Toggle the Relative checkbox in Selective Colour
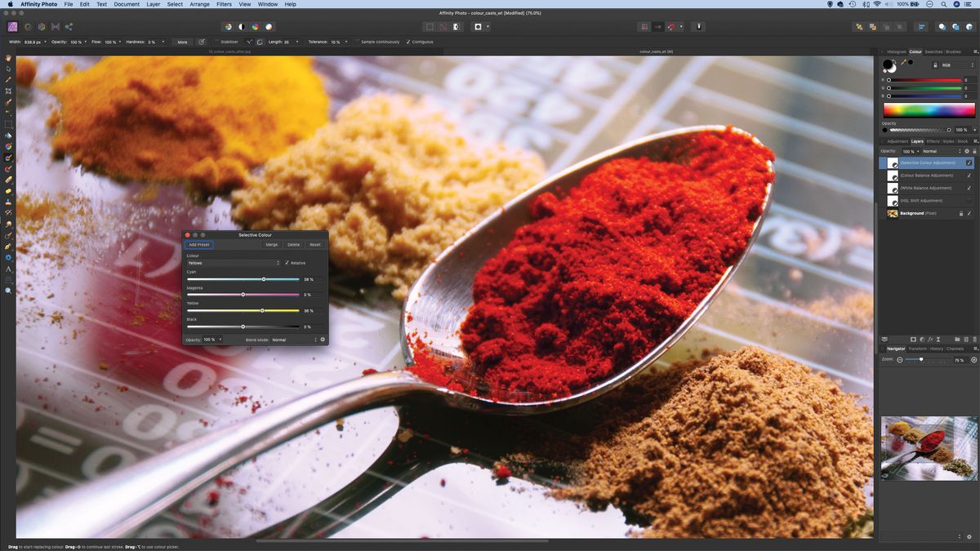 (x=287, y=263)
